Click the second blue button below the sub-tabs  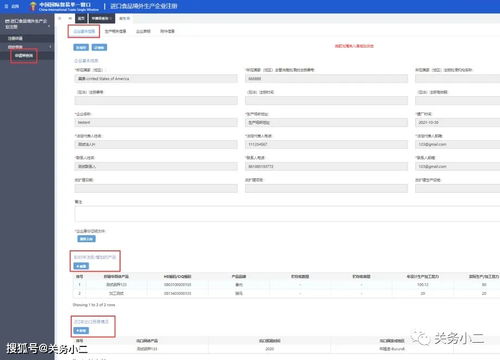pyautogui.click(x=99, y=47)
